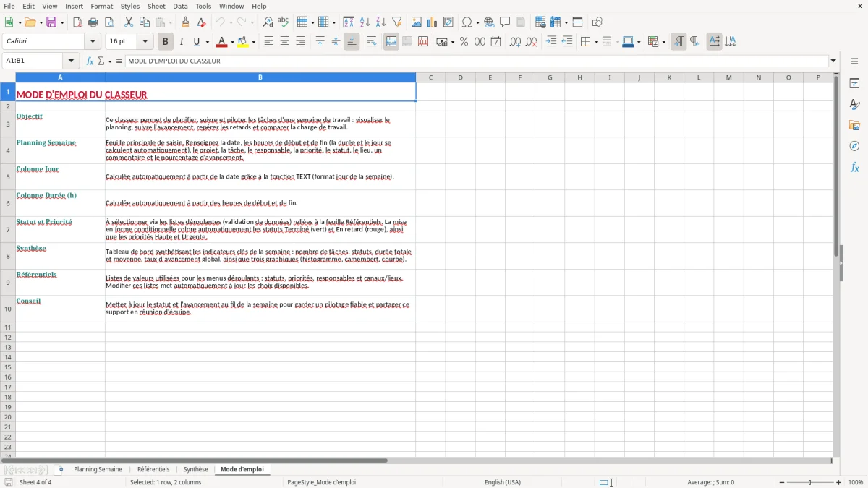Open Borders dropdown arrow
Viewport: 868px width, 488px height.
coord(596,42)
